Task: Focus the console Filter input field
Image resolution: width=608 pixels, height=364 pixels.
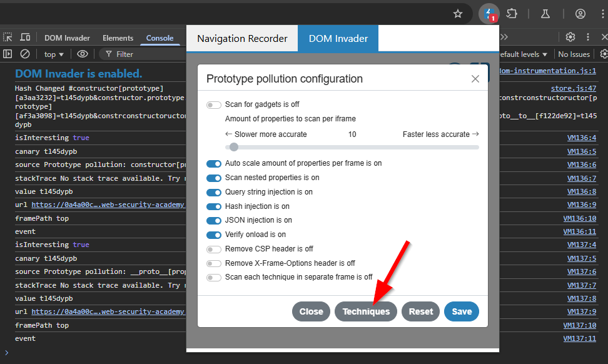Action: pos(143,54)
